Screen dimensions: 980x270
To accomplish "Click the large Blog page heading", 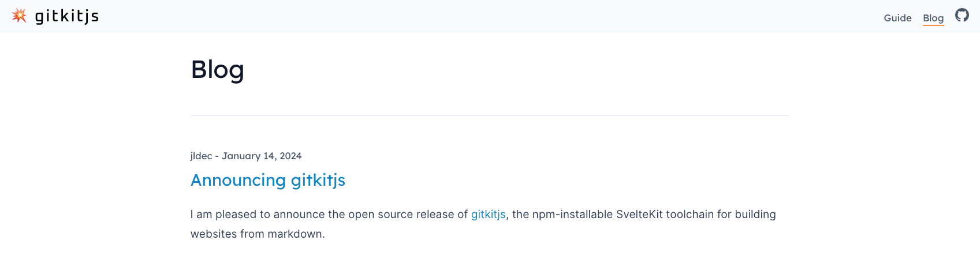I will (x=218, y=70).
